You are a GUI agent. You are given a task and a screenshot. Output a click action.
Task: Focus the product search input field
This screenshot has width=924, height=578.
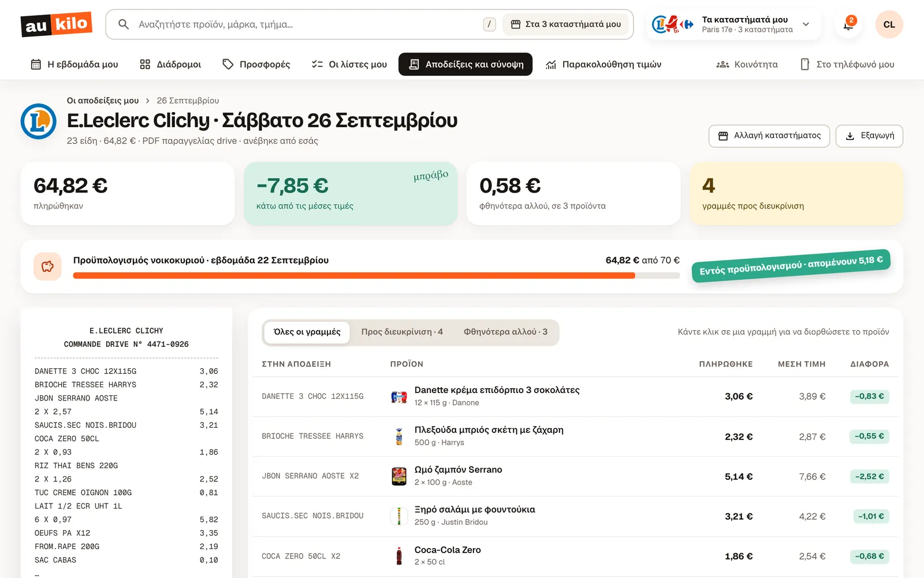coord(306,24)
